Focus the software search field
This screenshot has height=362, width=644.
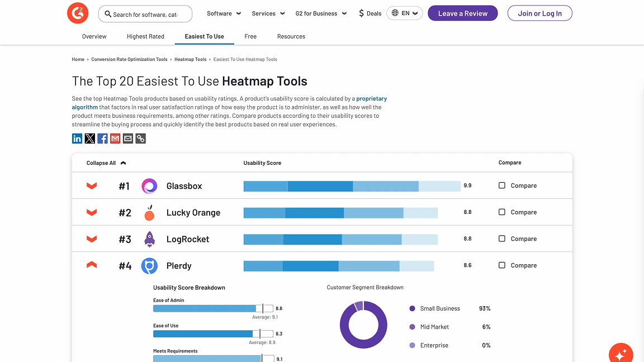145,14
